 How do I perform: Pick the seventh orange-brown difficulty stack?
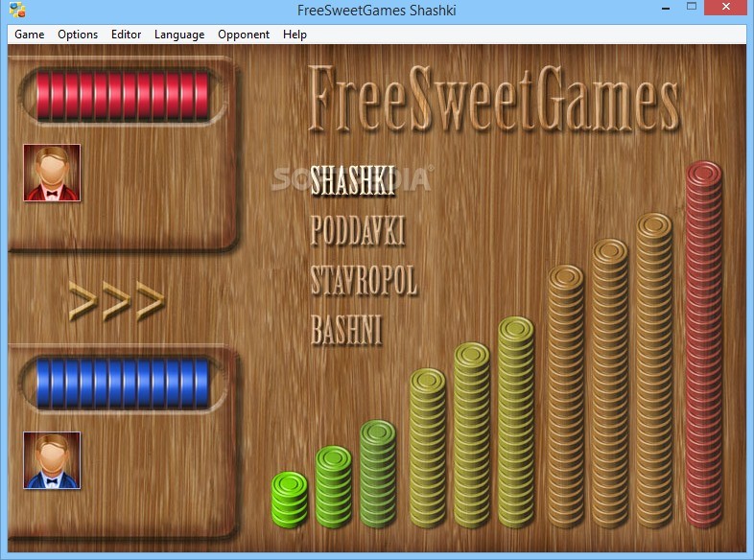tap(566, 396)
